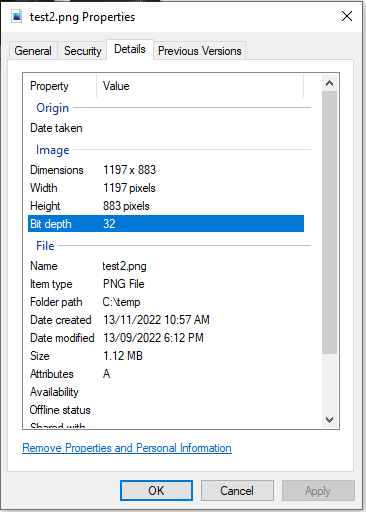Click the Image section heading

point(53,150)
